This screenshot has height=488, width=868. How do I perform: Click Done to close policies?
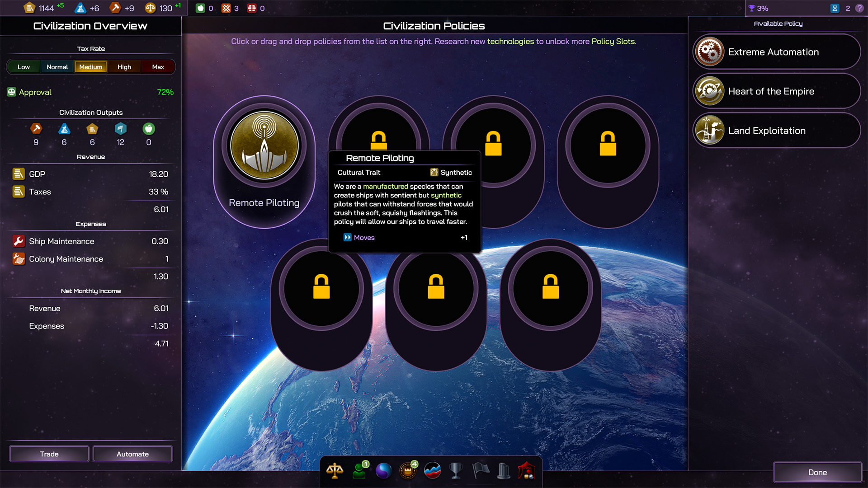pos(817,472)
